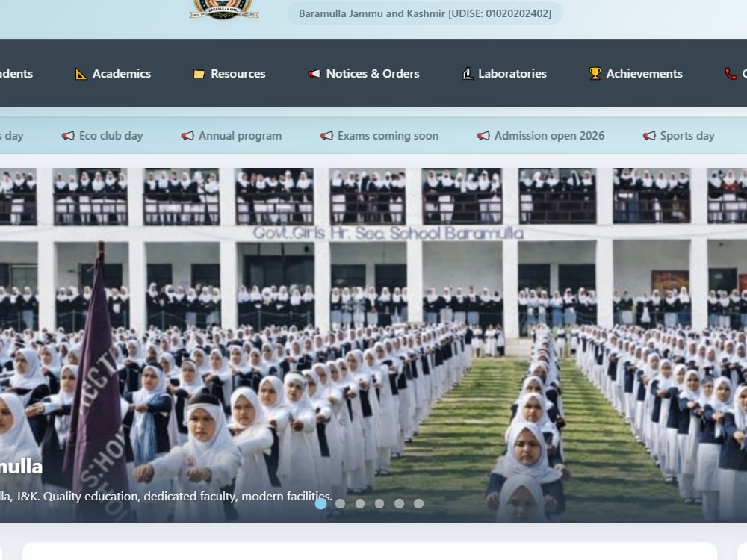
Task: Click the megaphone icon beside Eco club day
Action: [68, 136]
